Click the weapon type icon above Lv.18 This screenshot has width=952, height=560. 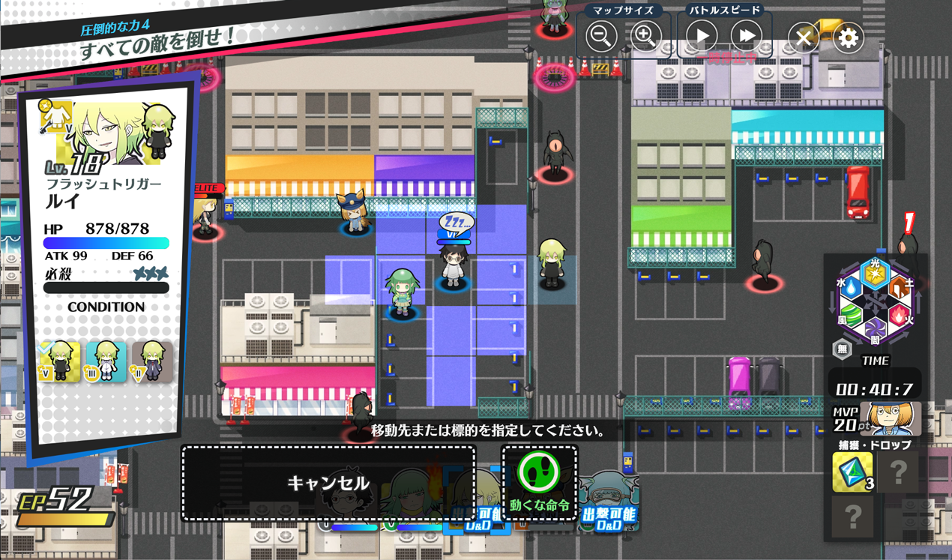[55, 117]
